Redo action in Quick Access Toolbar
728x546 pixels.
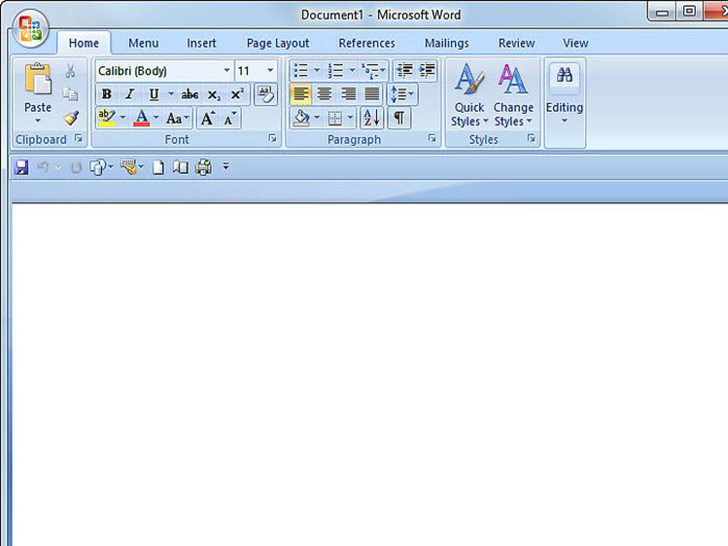[76, 168]
